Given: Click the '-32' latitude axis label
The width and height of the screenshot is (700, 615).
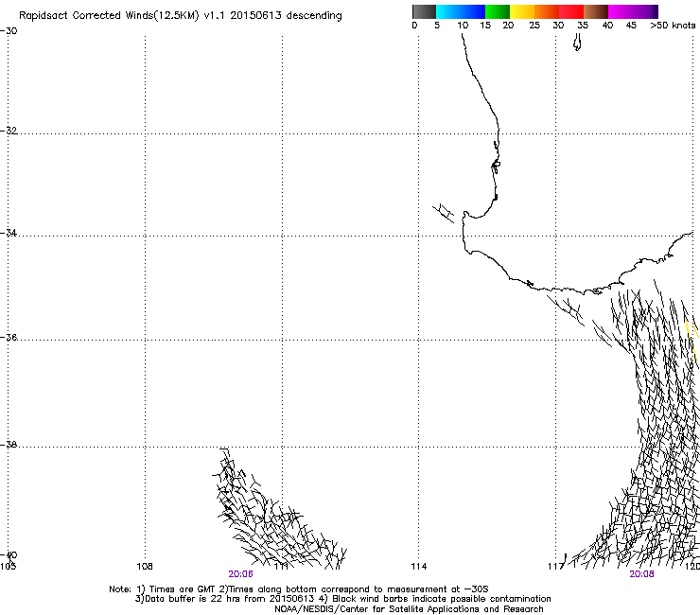Looking at the screenshot, I should coord(9,131).
